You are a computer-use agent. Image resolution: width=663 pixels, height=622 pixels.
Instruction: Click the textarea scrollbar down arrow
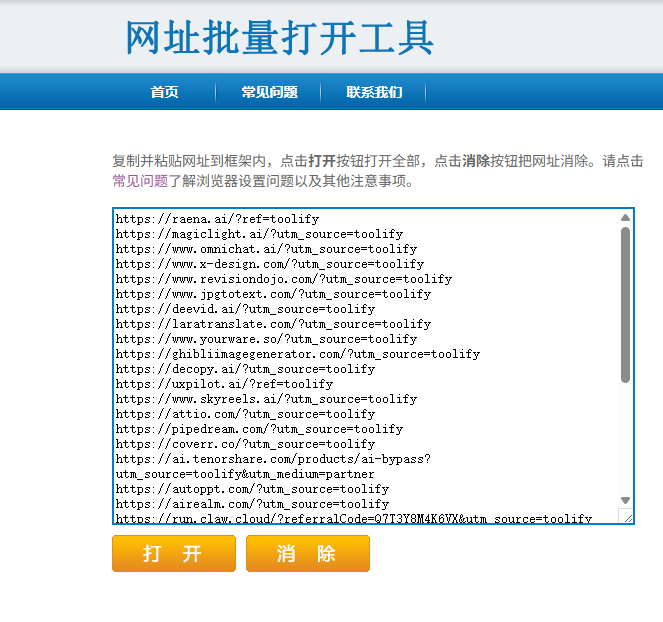coord(625,500)
